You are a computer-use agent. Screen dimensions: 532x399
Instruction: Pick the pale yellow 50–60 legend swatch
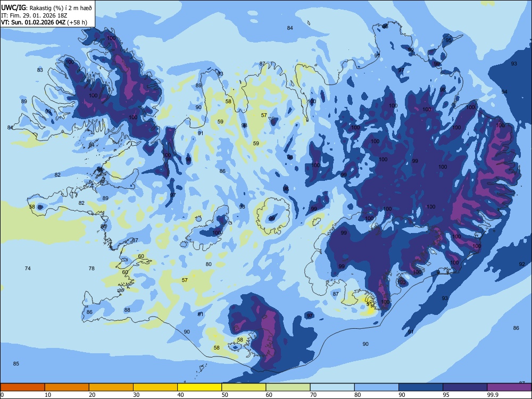[244, 387]
